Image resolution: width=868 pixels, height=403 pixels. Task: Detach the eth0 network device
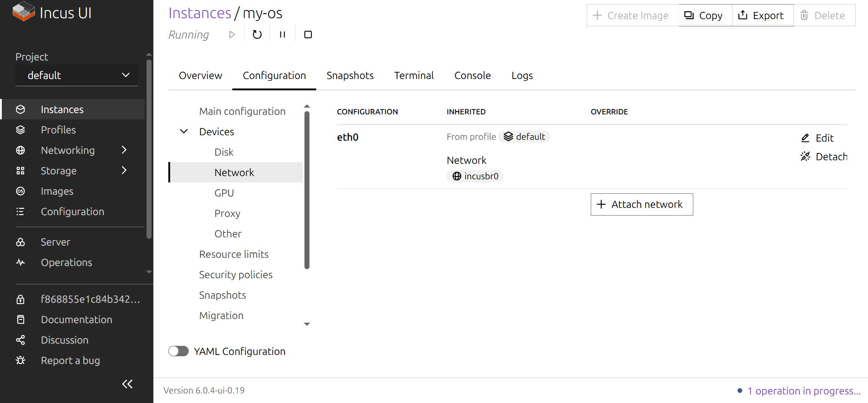824,157
